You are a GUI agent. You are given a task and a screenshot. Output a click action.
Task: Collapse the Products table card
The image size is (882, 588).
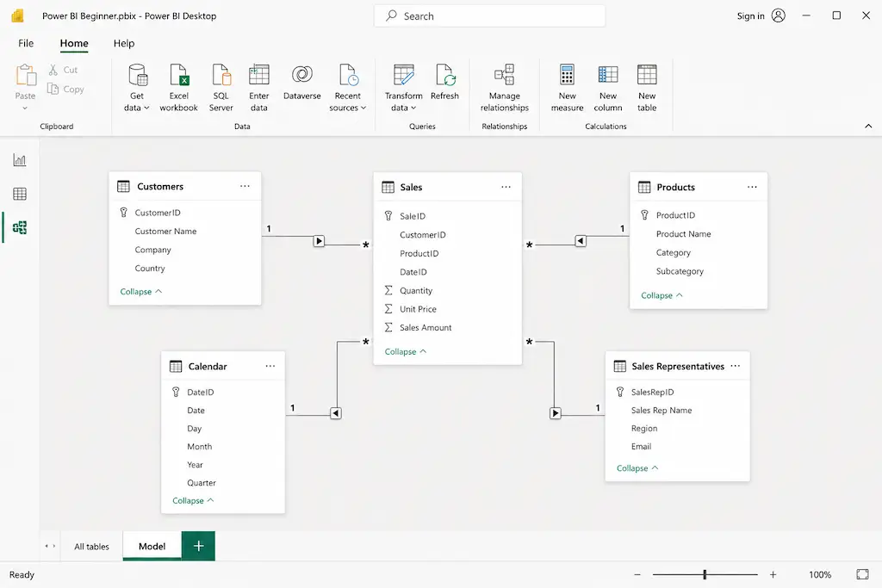662,295
